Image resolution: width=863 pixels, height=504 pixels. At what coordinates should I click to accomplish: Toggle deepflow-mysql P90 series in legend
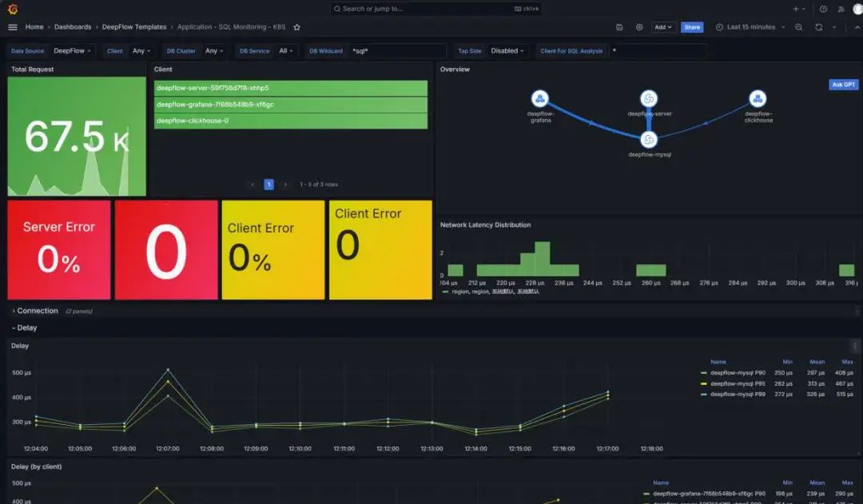coord(737,372)
